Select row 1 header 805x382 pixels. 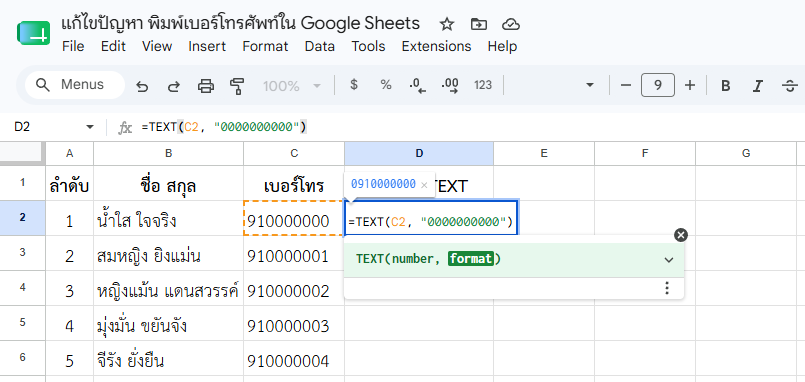23,183
